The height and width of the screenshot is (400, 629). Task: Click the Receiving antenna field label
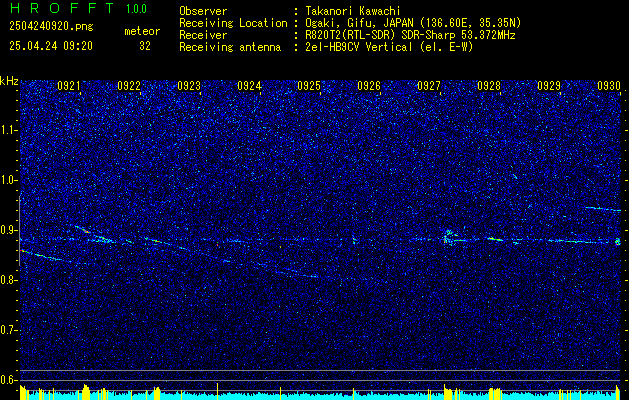(230, 47)
